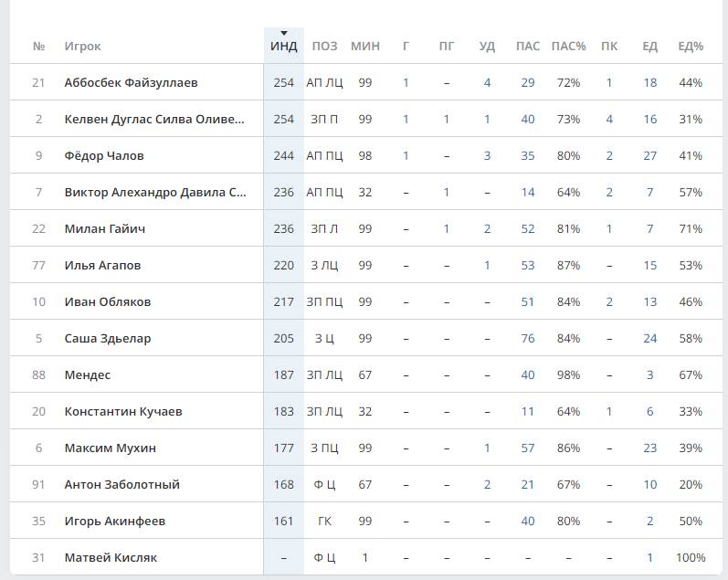Click the ИНД sort arrow indicator
Viewport: 728px width, 580px height.
point(284,34)
